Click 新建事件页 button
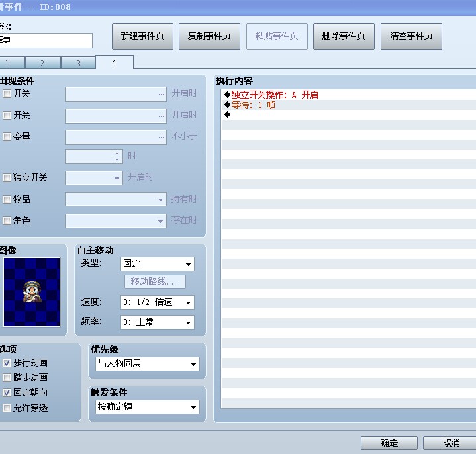The image size is (476, 454). pyautogui.click(x=142, y=36)
